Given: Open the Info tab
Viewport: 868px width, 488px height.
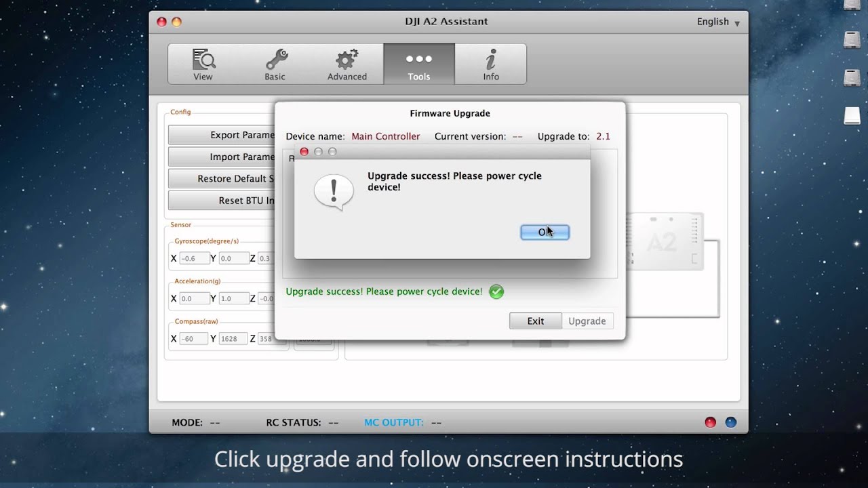Looking at the screenshot, I should (491, 64).
